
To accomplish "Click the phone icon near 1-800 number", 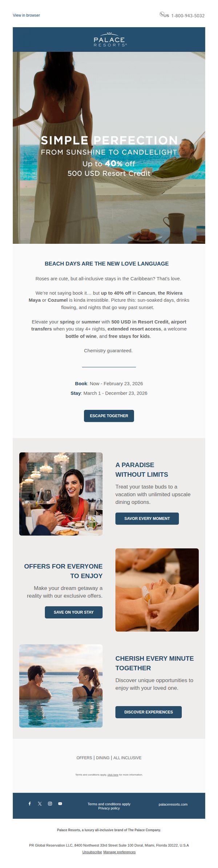I will (162, 15).
